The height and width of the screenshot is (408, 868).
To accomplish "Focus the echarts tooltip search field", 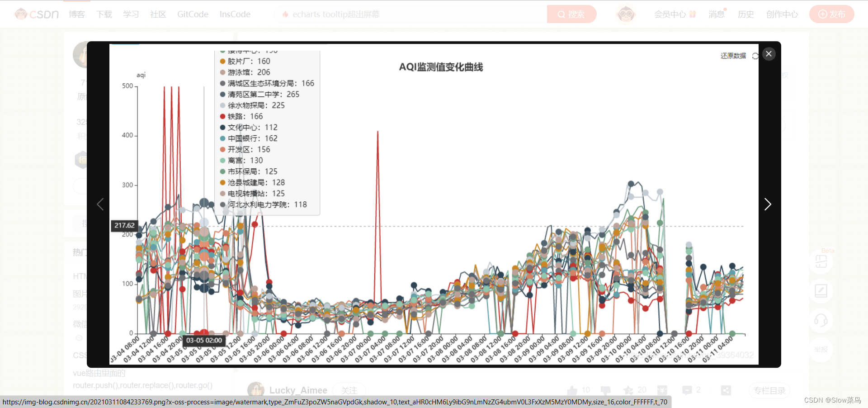I will (x=410, y=14).
